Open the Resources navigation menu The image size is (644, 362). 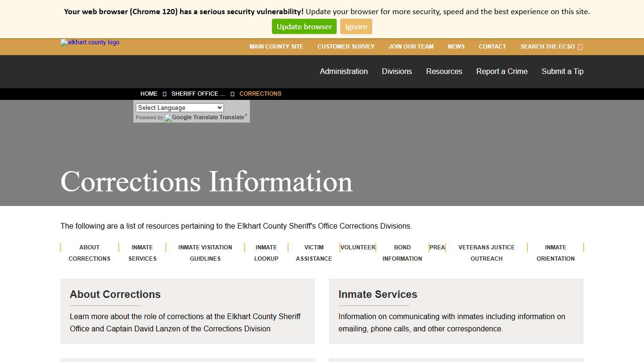tap(444, 71)
